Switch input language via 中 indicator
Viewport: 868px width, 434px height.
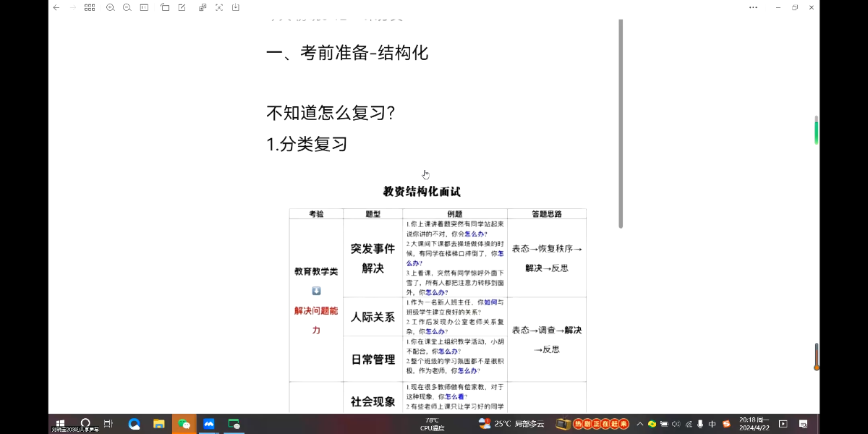pyautogui.click(x=712, y=424)
